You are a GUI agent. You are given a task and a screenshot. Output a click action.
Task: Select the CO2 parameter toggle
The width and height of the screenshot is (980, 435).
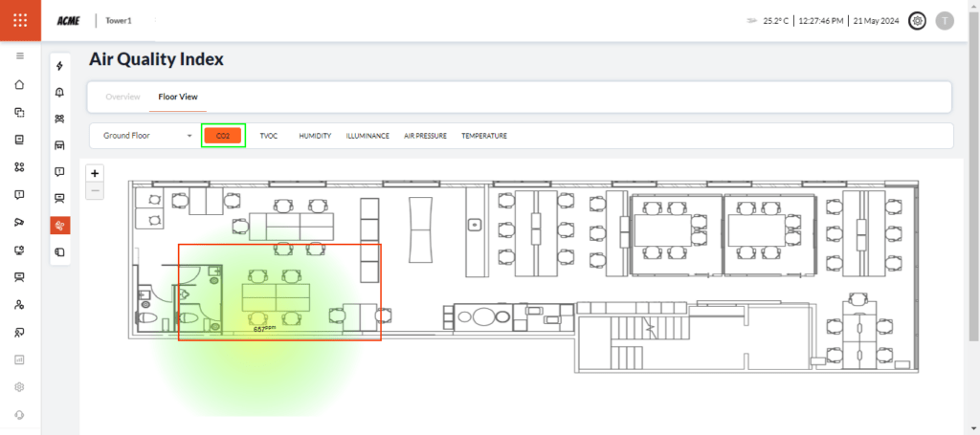point(223,136)
